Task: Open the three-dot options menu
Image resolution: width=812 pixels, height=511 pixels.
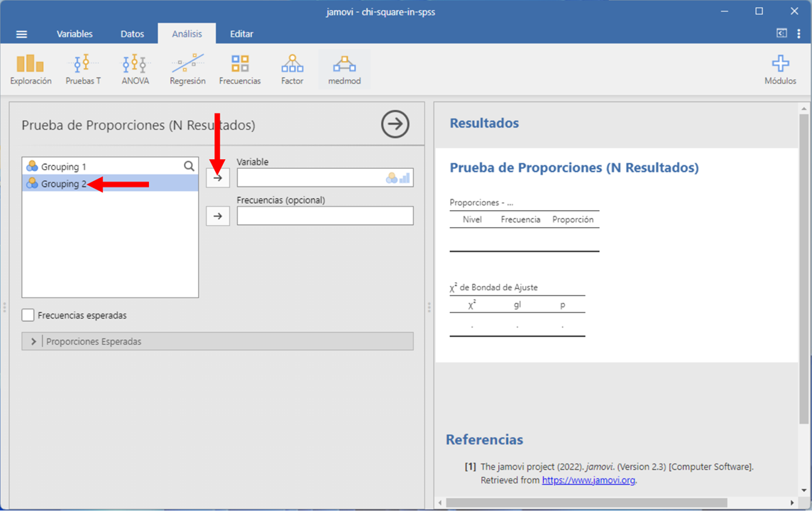Action: 799,34
